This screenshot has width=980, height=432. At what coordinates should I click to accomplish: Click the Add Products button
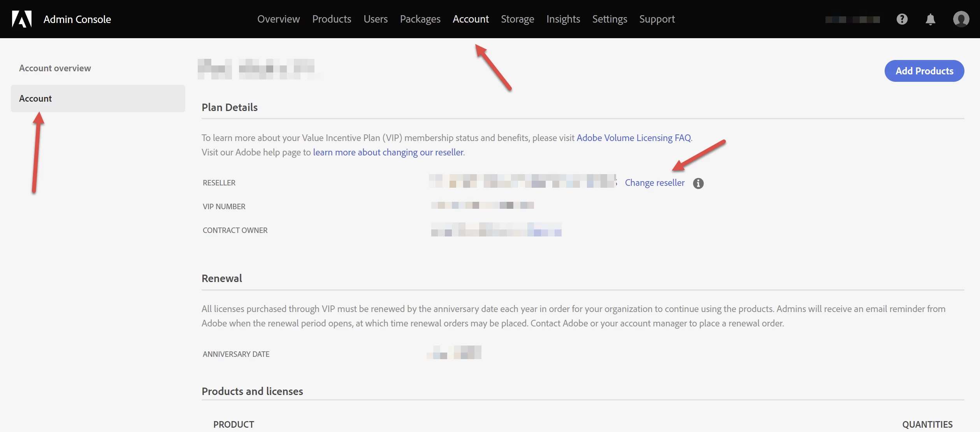click(x=924, y=71)
